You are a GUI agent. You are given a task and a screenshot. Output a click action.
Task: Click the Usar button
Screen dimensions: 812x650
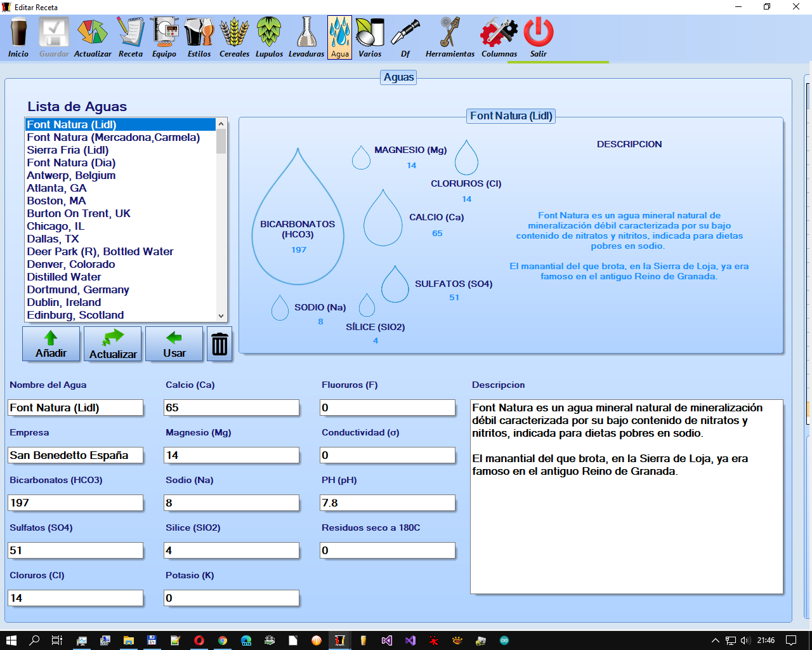pyautogui.click(x=174, y=344)
